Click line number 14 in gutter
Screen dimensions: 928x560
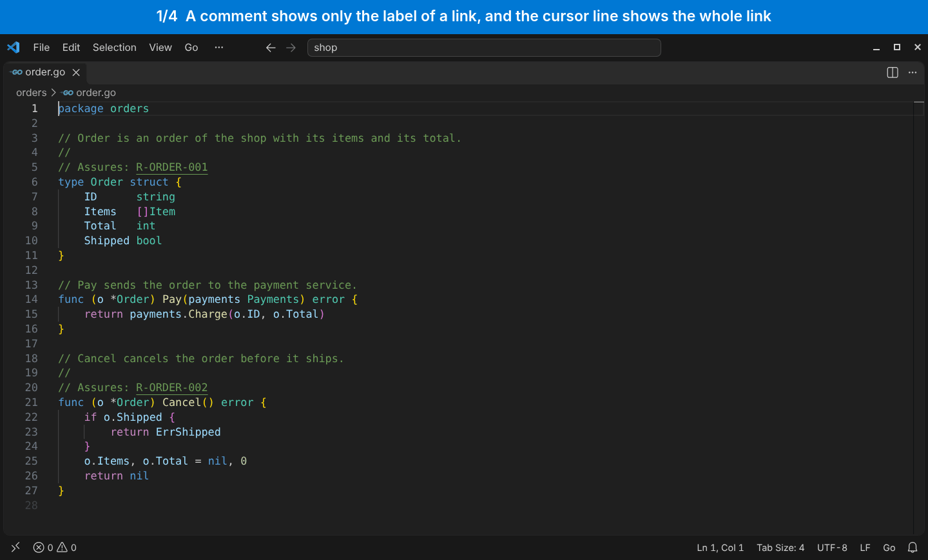click(x=32, y=300)
